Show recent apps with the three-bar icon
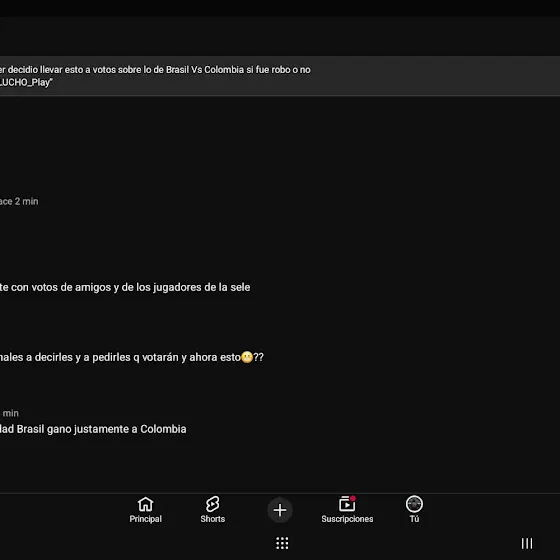 [527, 543]
